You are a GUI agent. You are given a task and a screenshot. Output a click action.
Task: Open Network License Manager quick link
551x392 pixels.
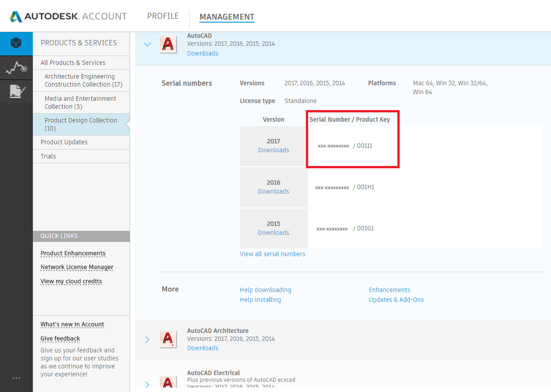[x=77, y=267]
